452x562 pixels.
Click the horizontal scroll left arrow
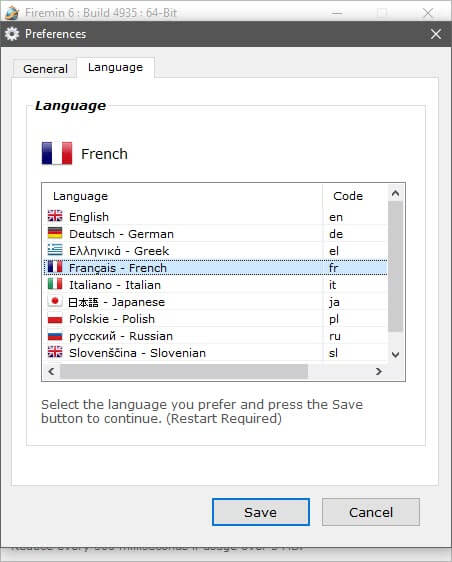51,371
